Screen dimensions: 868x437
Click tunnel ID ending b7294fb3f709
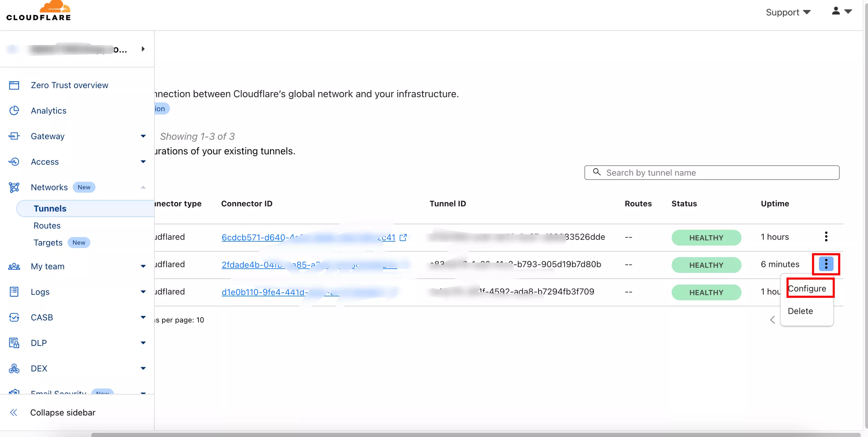pyautogui.click(x=512, y=292)
